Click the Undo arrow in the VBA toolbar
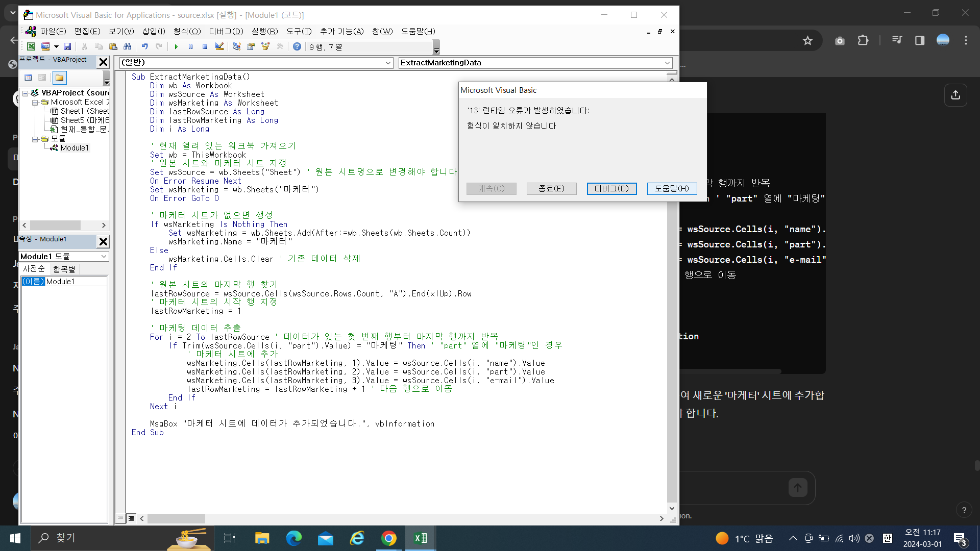Viewport: 980px width, 551px height. (x=145, y=46)
